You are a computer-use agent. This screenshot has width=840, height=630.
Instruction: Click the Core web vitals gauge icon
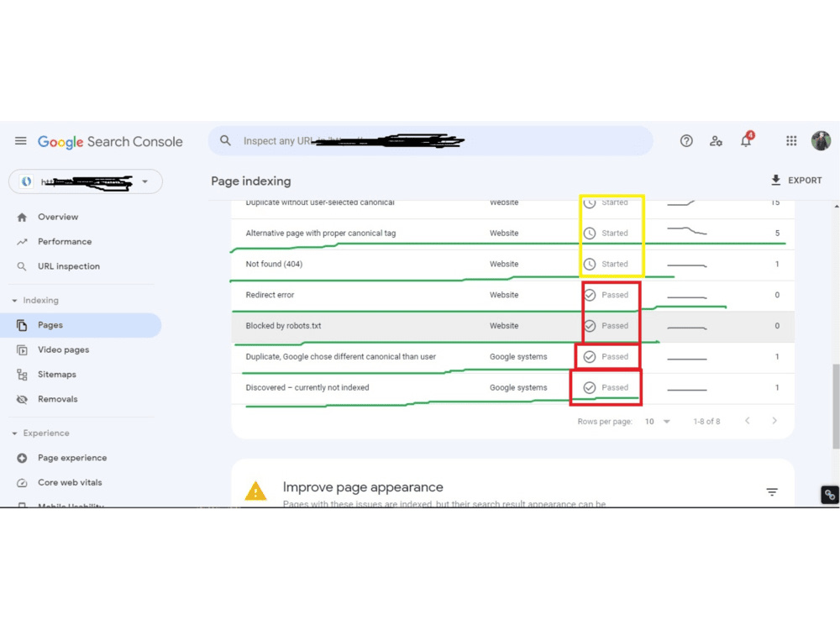22,483
